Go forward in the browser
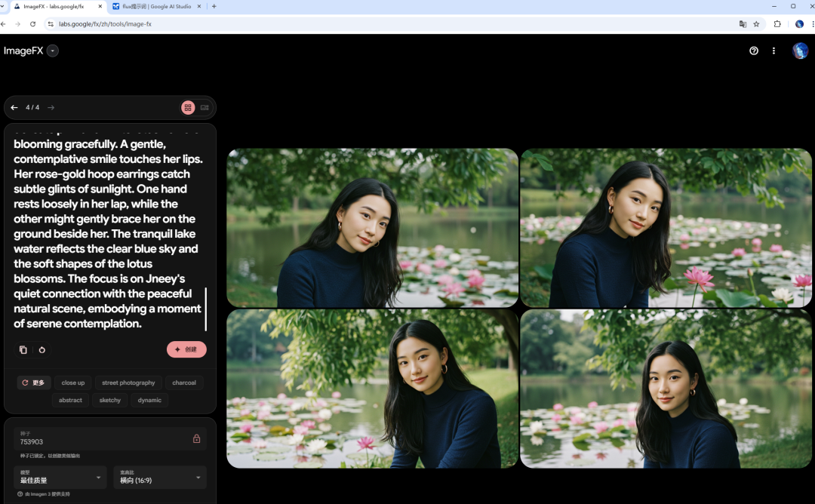The image size is (815, 504). tap(17, 24)
